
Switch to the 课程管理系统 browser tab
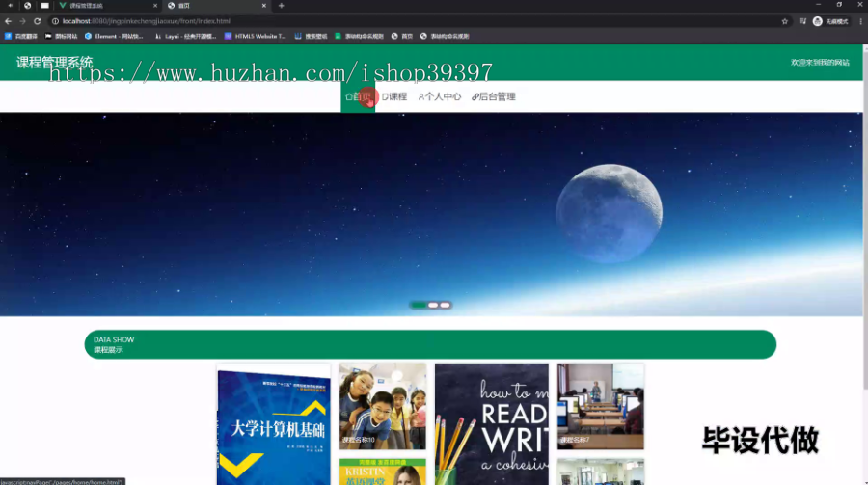pos(106,6)
